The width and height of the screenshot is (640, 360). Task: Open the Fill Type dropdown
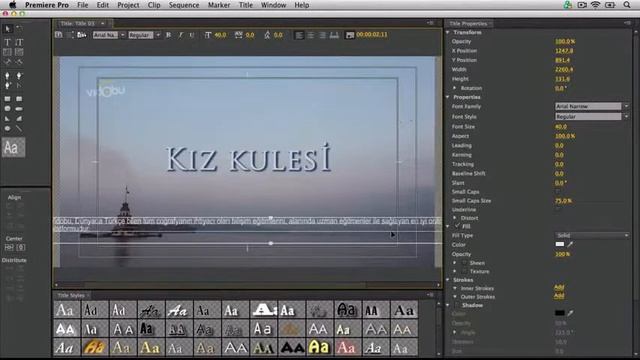pos(592,236)
